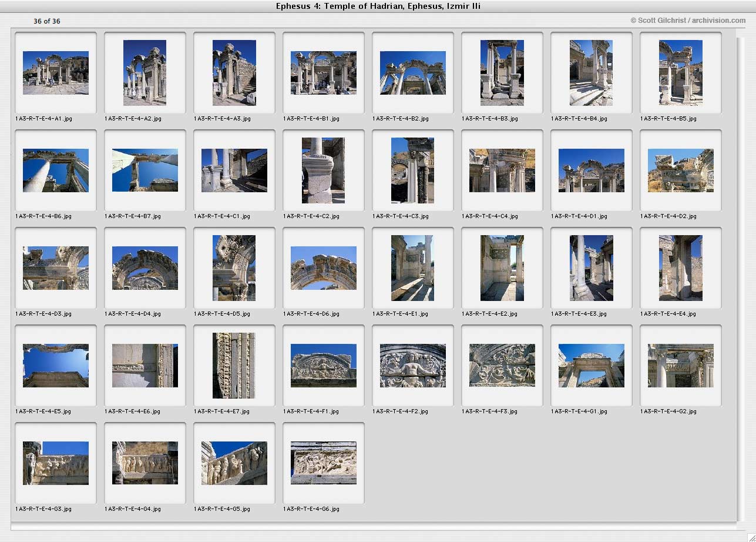This screenshot has width=756, height=542.
Task: Select the caption text "1A3-R-T-E-4-E2.jpg"
Action: 490,314
